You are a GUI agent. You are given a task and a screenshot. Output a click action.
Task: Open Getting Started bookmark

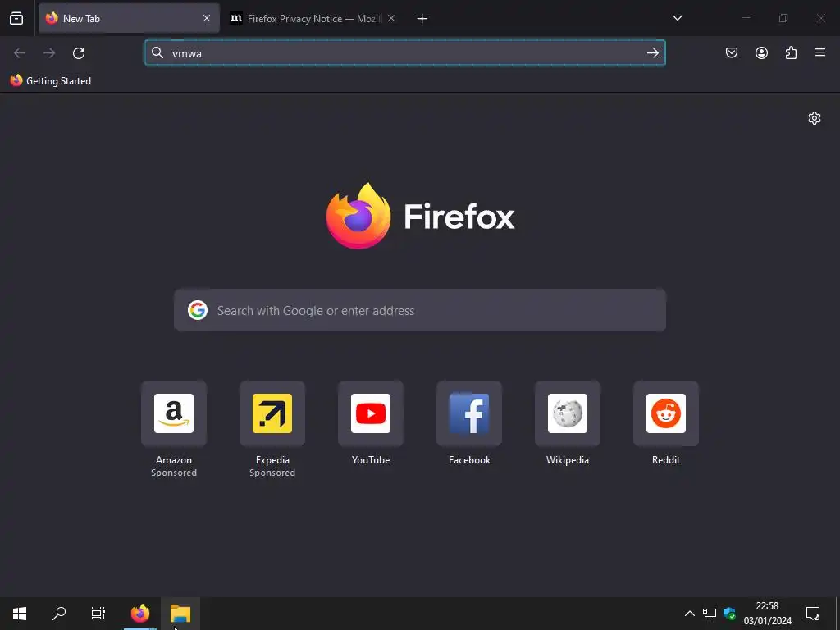pyautogui.click(x=51, y=81)
